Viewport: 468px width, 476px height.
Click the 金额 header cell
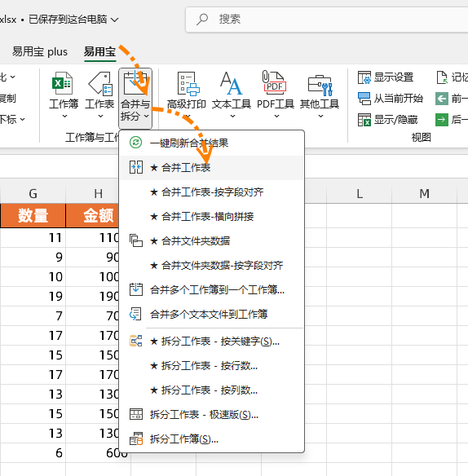point(93,215)
